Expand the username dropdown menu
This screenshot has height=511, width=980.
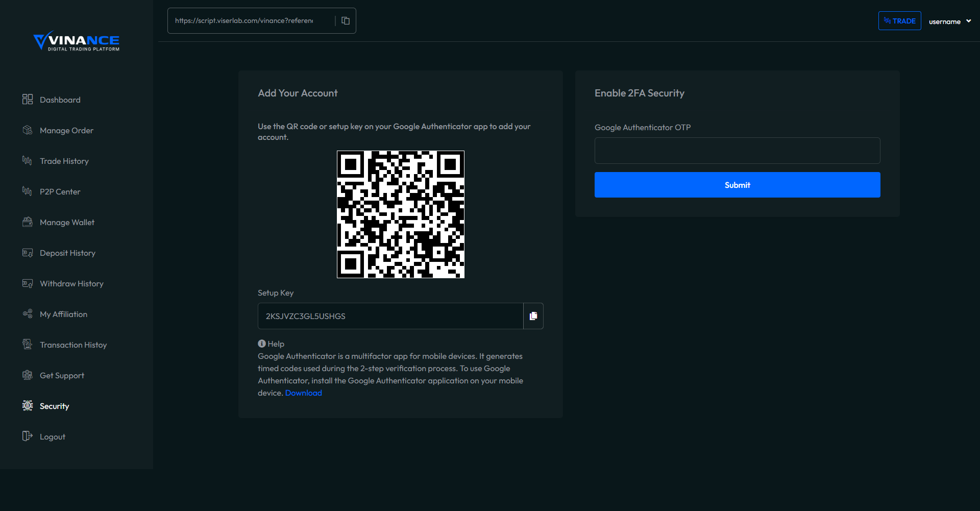[x=949, y=21]
